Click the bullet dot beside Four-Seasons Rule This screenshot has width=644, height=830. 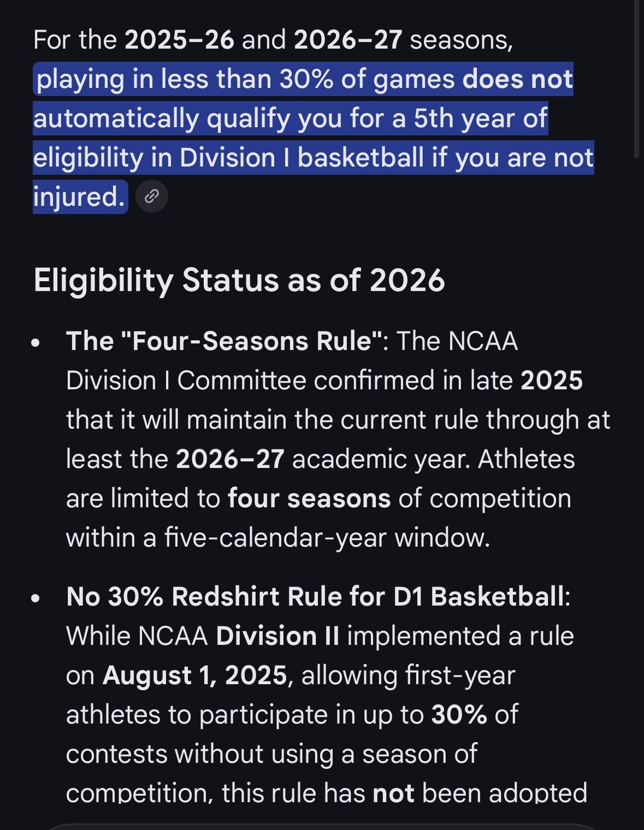click(x=36, y=343)
